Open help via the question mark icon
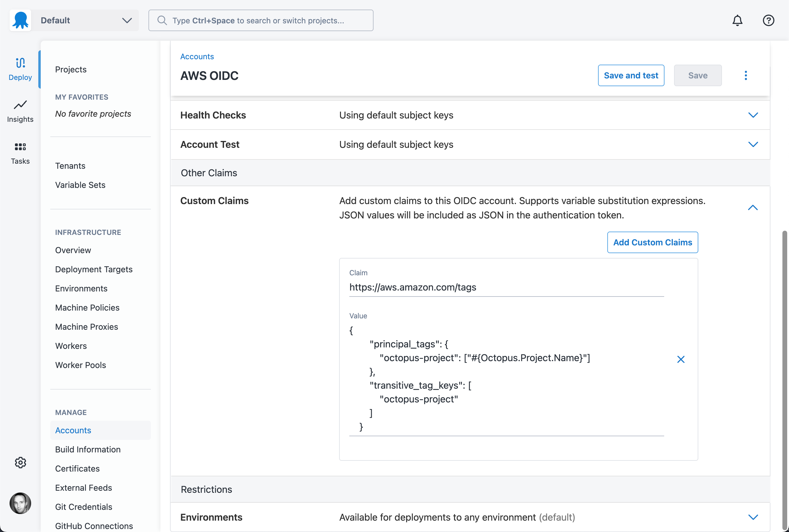The width and height of the screenshot is (789, 532). tap(768, 20)
